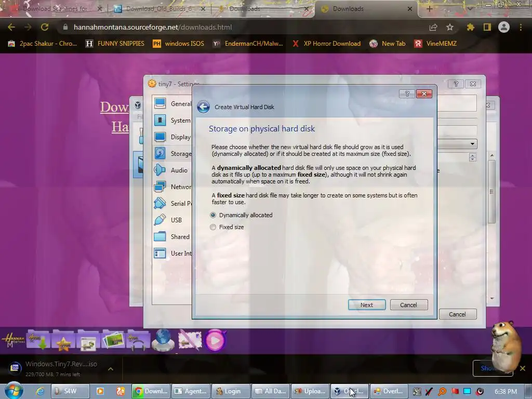Close the Chrome downloads bar

tap(523, 368)
